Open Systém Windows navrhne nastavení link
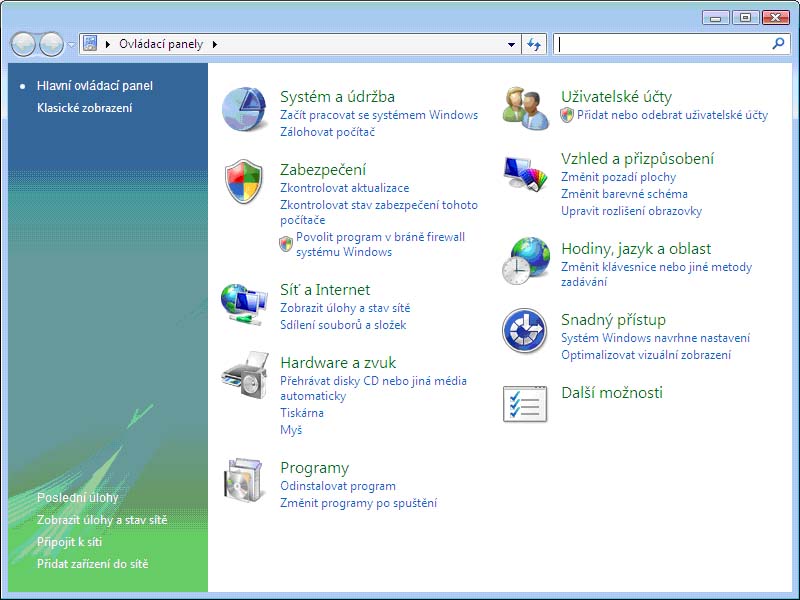Viewport: 800px width, 600px height. click(656, 338)
